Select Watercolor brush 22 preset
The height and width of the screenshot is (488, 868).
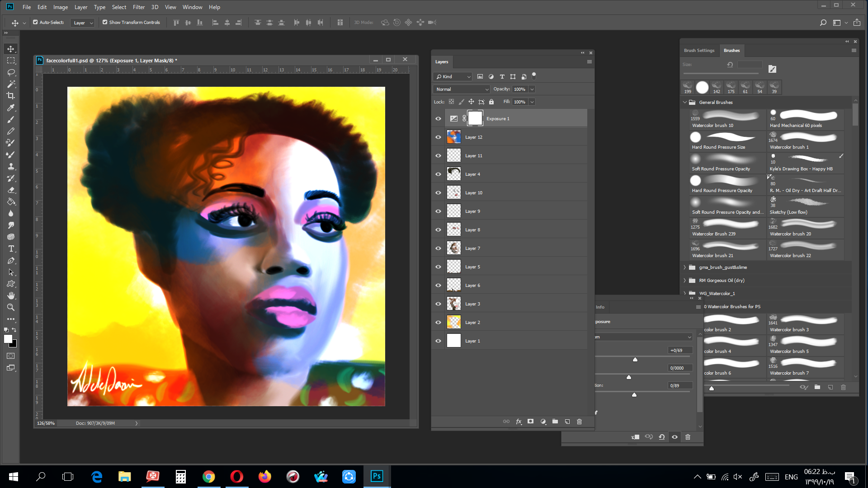tap(806, 249)
